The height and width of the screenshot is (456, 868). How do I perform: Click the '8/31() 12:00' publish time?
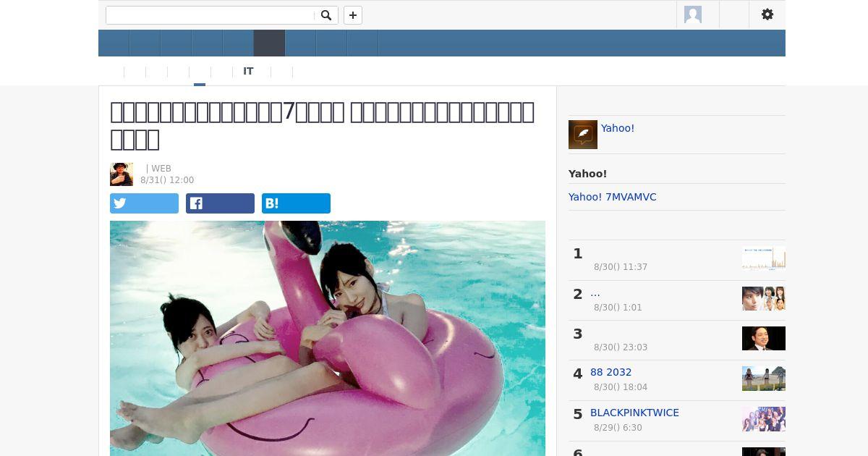(x=167, y=180)
